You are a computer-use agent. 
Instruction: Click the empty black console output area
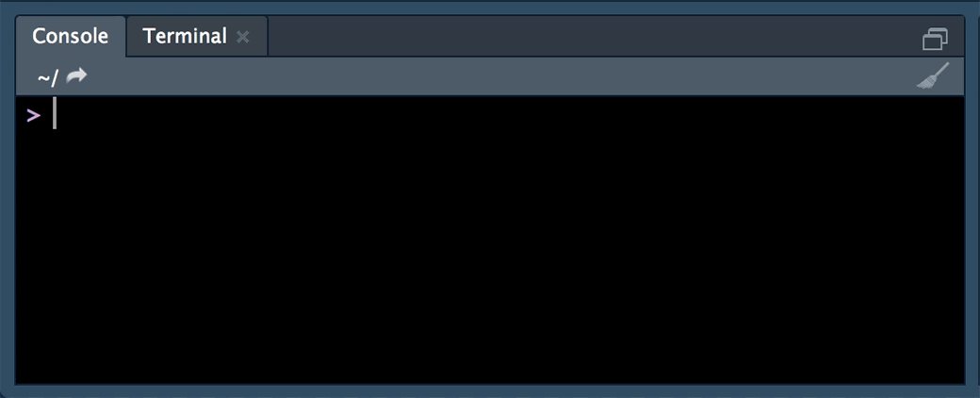point(489,250)
